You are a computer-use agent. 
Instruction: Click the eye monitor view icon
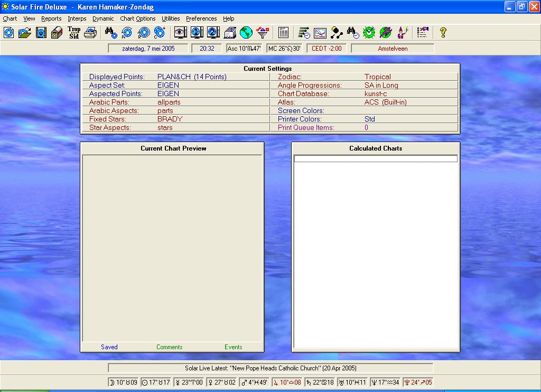pos(181,33)
